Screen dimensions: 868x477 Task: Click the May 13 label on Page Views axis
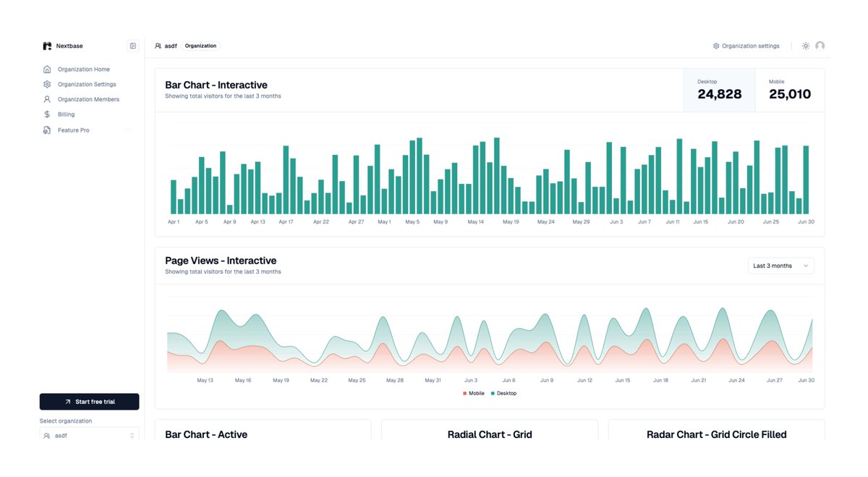click(x=205, y=380)
